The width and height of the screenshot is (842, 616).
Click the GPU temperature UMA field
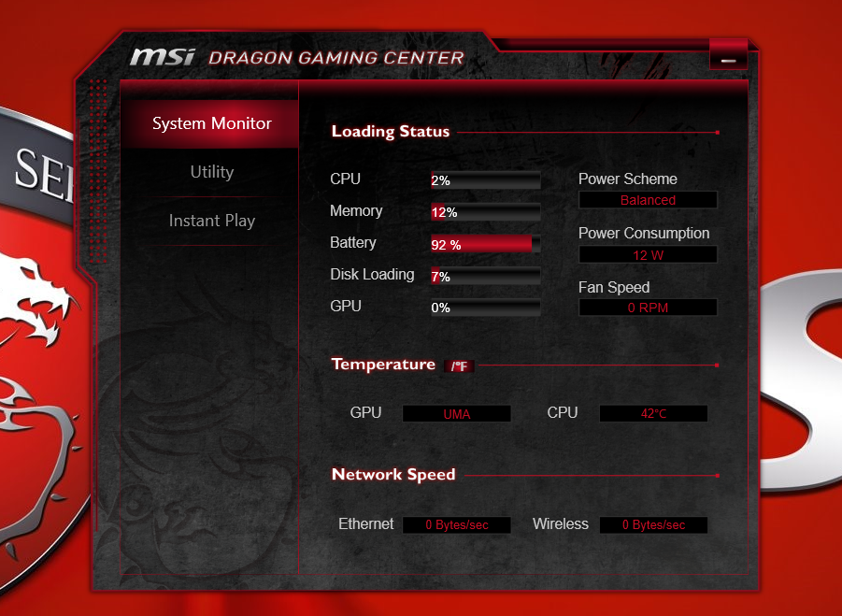(x=456, y=414)
